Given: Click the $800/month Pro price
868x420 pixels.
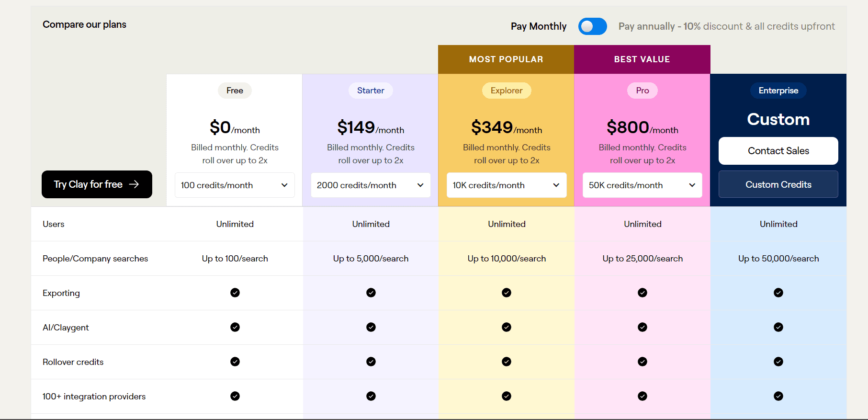Looking at the screenshot, I should [x=643, y=127].
